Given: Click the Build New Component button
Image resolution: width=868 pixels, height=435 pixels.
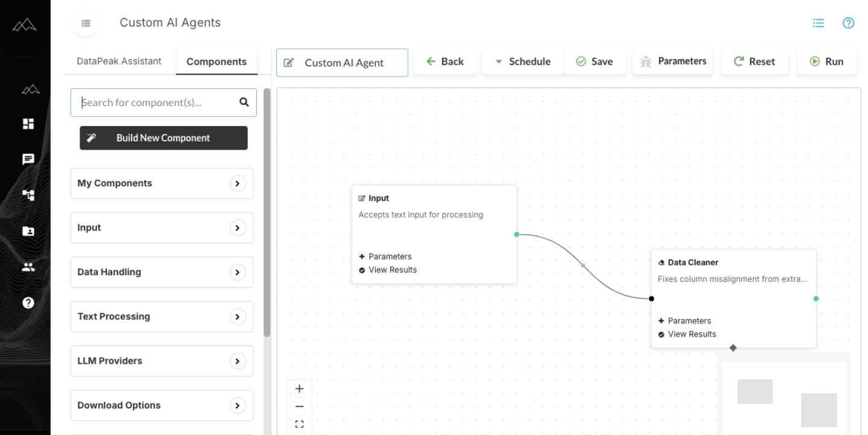Looking at the screenshot, I should coord(163,138).
